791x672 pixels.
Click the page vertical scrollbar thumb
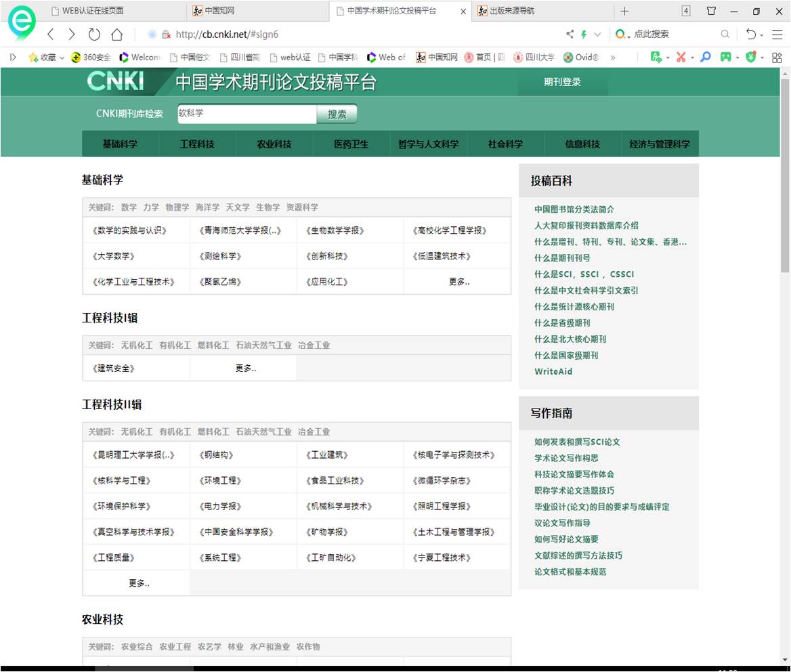(x=784, y=175)
